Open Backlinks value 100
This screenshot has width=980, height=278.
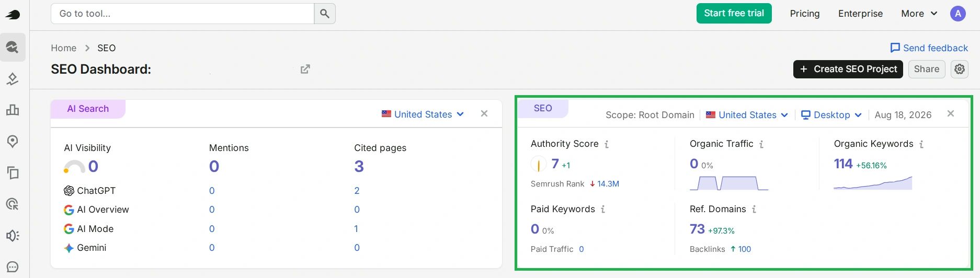[745, 249]
